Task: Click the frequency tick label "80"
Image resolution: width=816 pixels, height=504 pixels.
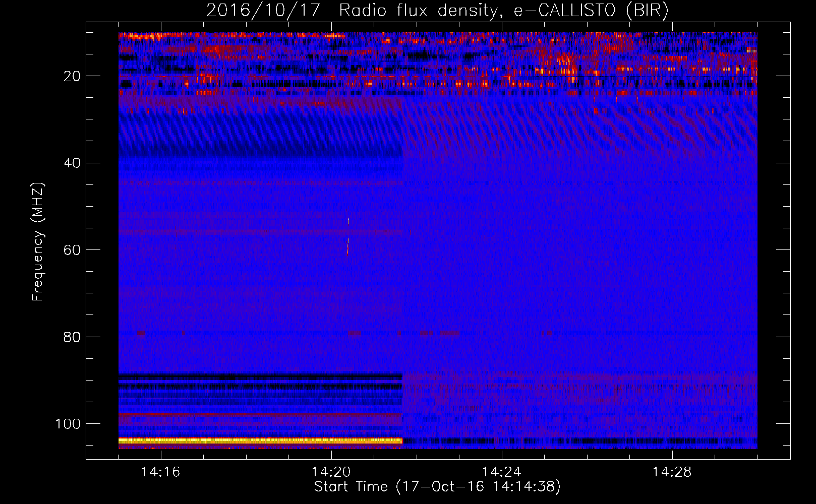Action: pyautogui.click(x=73, y=337)
